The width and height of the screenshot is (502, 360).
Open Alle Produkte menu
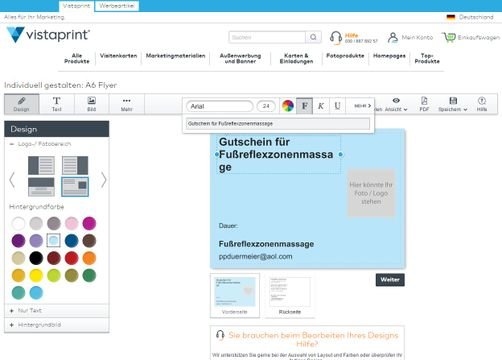(x=77, y=58)
